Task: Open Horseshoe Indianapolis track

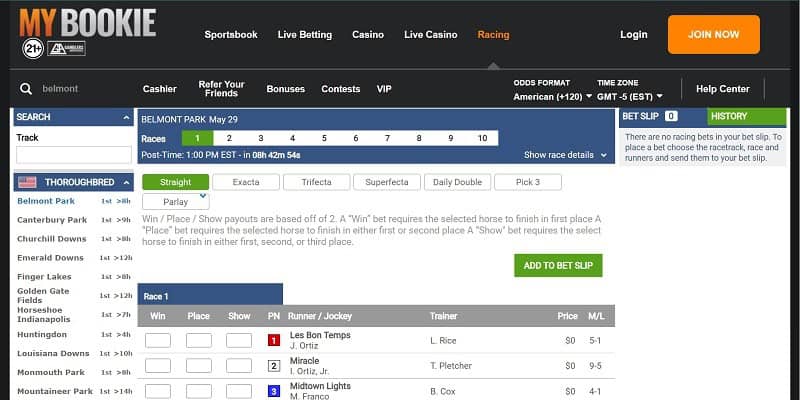Action: 44,314
